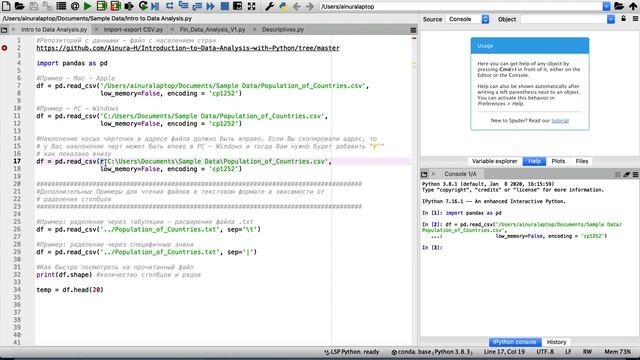The image size is (640, 360).
Task: Open the console pane options menu
Action: (x=636, y=174)
